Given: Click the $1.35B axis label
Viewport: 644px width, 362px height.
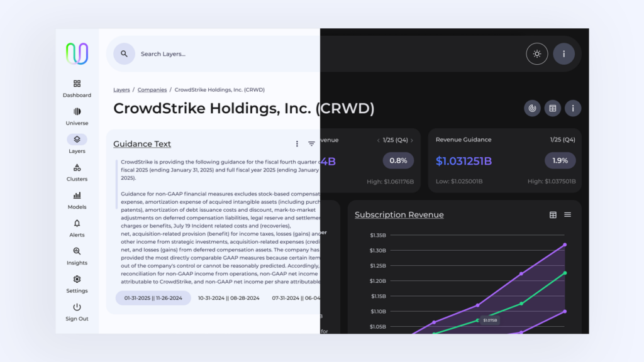Looking at the screenshot, I should (x=378, y=235).
